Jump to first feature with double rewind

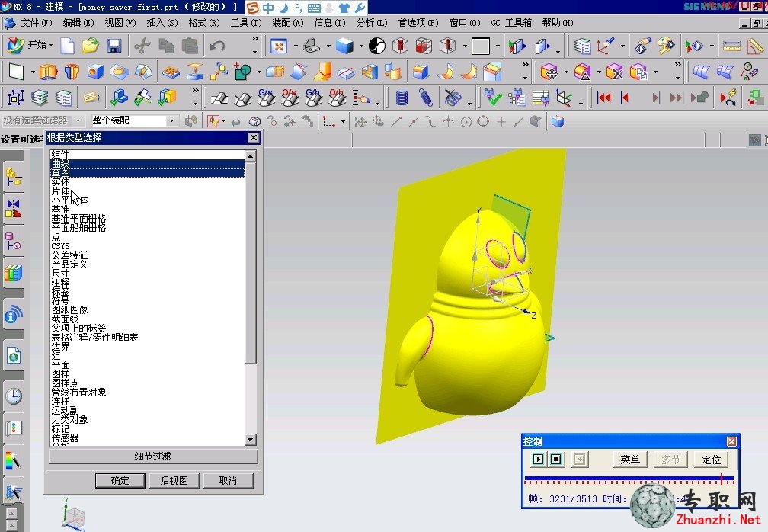coord(604,98)
